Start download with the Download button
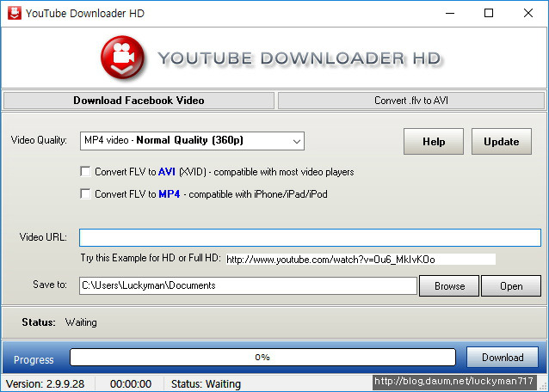Viewport: 549px width, 392px height. [503, 357]
